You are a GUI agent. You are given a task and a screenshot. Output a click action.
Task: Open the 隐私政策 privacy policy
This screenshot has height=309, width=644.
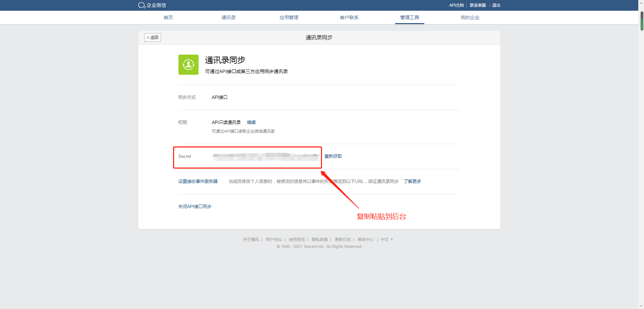(x=319, y=239)
